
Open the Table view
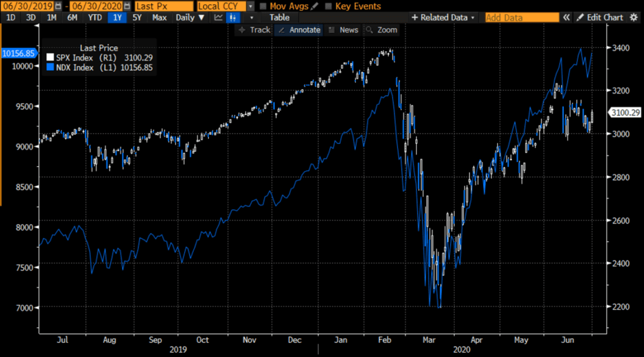(x=279, y=18)
